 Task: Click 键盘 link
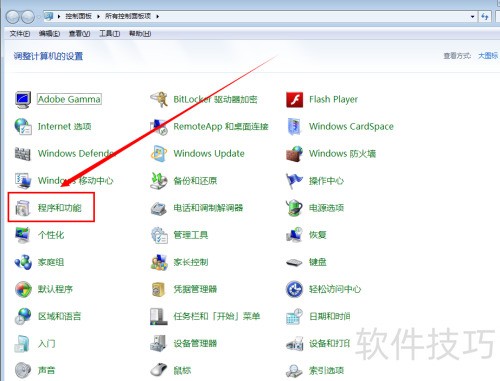318,262
